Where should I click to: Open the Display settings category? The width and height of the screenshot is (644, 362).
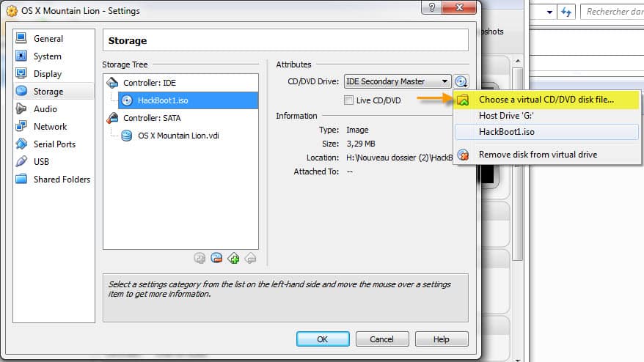54,74
